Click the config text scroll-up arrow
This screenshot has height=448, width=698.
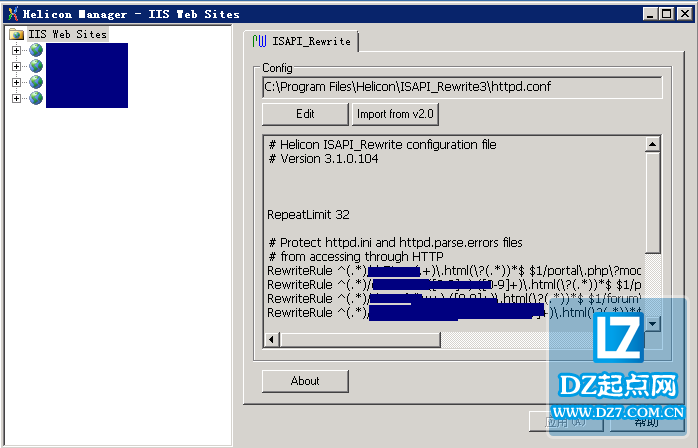pyautogui.click(x=653, y=144)
